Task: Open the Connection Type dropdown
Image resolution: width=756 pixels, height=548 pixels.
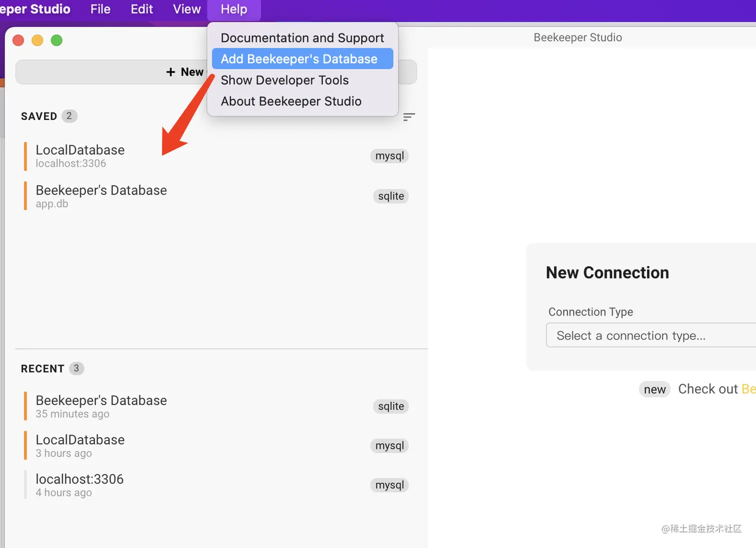Action: 651,335
